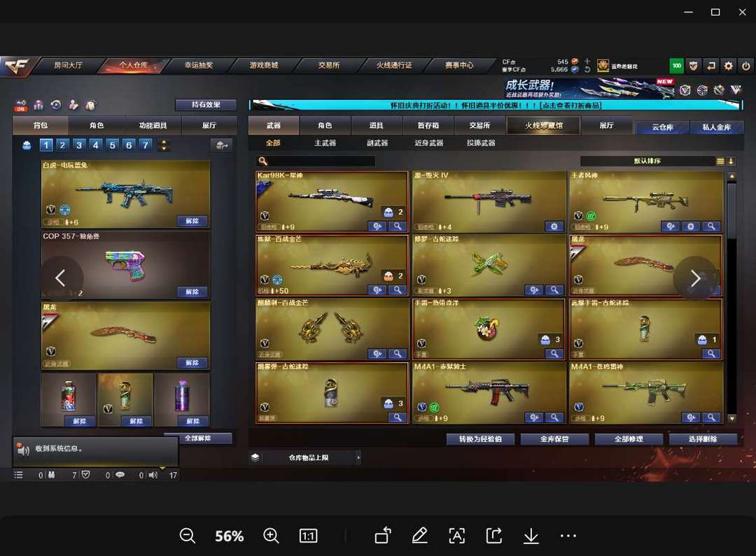Screen dimensions: 756x556
Task: Open the 火线通行证 tab
Action: pos(394,65)
